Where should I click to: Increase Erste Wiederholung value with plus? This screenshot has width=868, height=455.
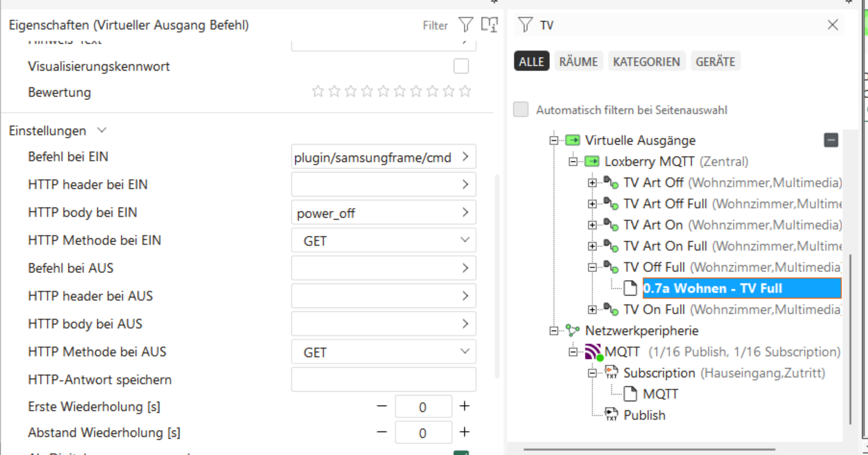click(464, 406)
